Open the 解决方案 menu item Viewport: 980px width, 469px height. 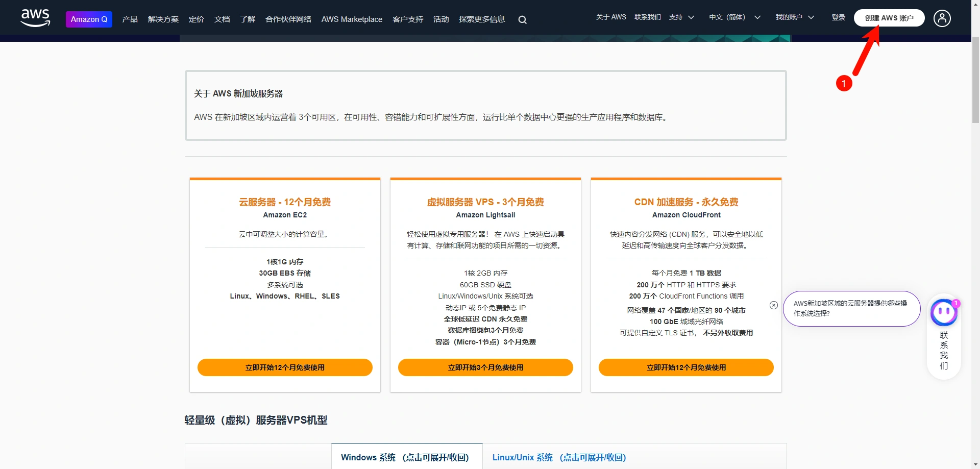(163, 19)
